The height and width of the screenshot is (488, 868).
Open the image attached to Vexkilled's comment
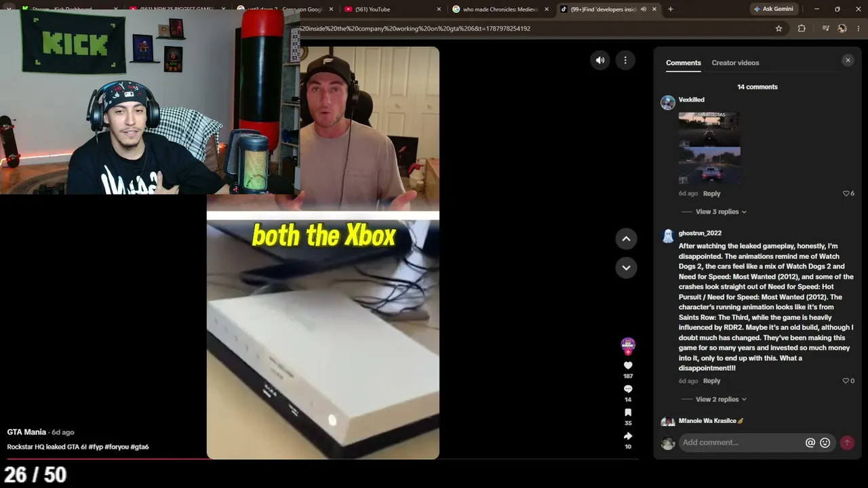(709, 148)
